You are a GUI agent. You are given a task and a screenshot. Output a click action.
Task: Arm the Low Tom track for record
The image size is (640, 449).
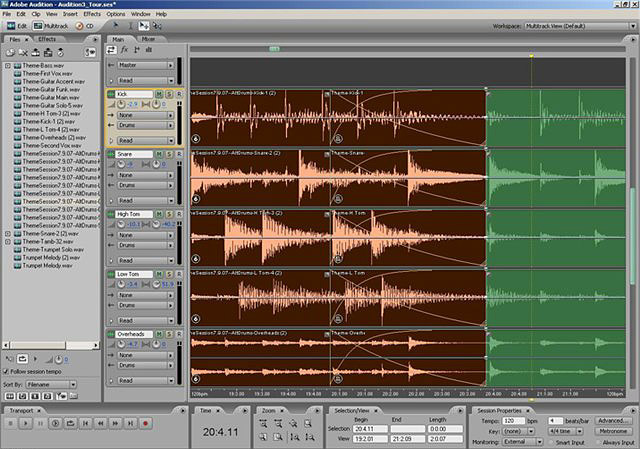[x=177, y=274]
